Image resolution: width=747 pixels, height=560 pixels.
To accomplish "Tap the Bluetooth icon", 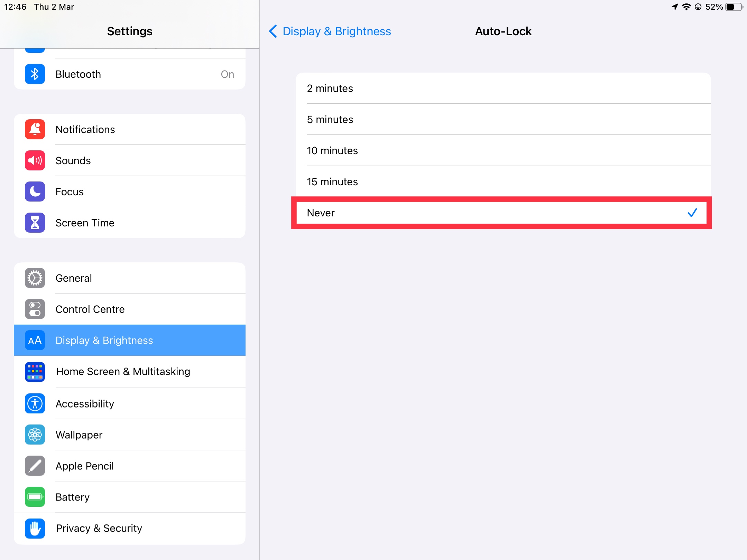I will tap(35, 74).
